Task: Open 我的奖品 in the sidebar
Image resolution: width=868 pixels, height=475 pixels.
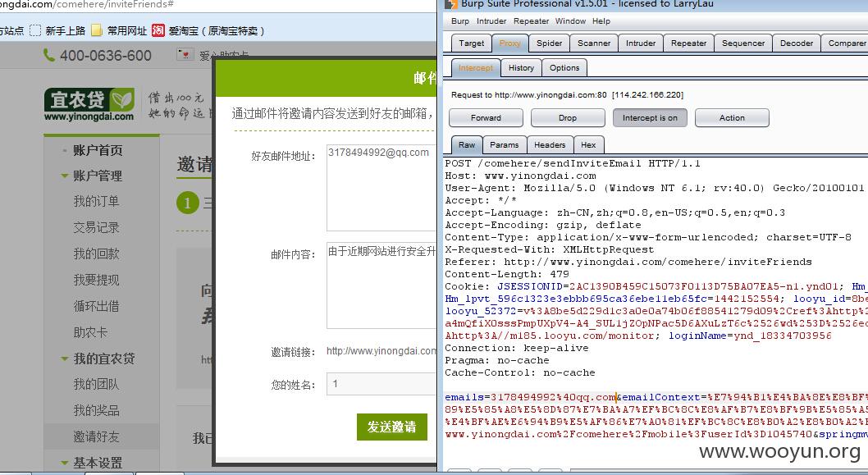Action: pos(96,410)
